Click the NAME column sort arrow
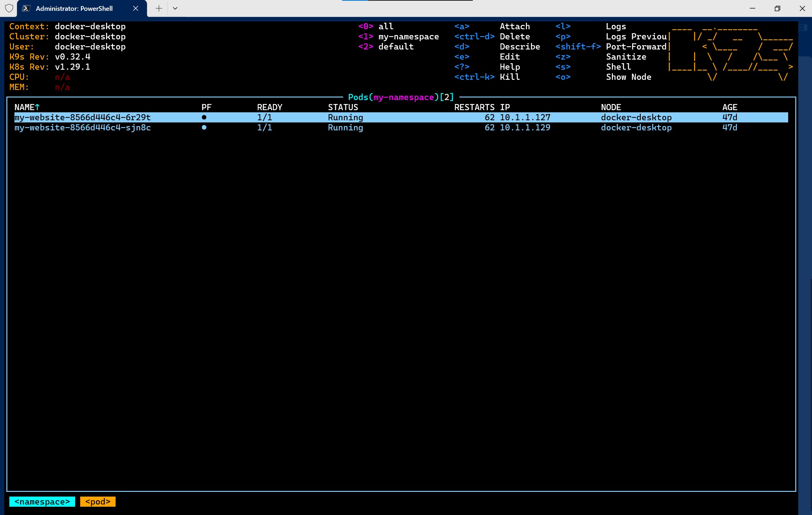Viewport: 812px width, 515px height. tap(37, 107)
